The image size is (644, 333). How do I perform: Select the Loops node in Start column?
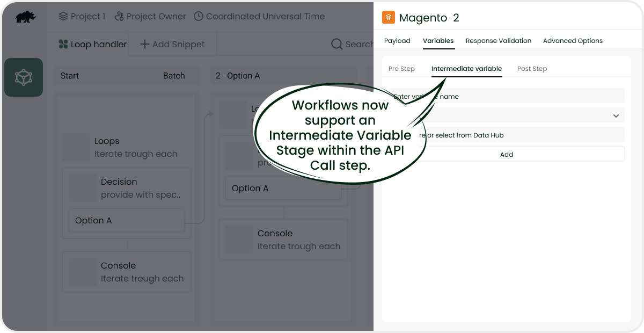126,147
